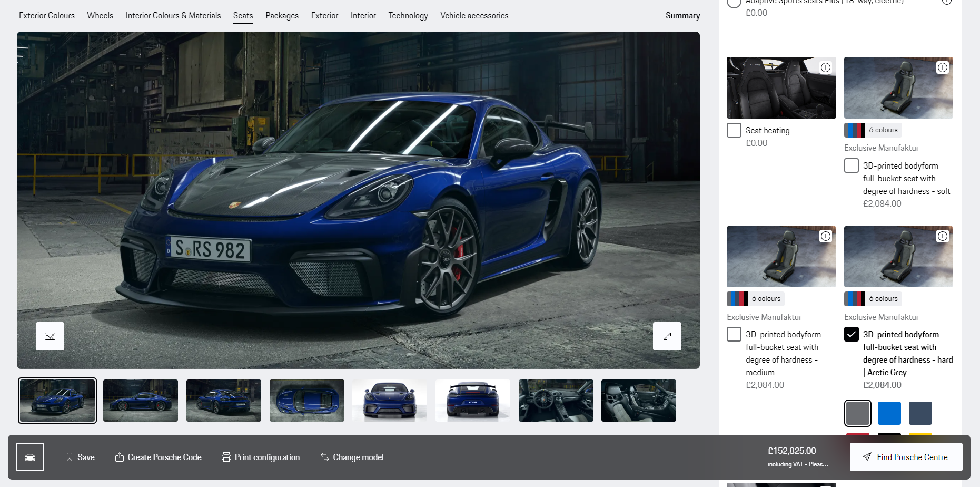Enable the Seat heating checkbox

[x=734, y=130]
